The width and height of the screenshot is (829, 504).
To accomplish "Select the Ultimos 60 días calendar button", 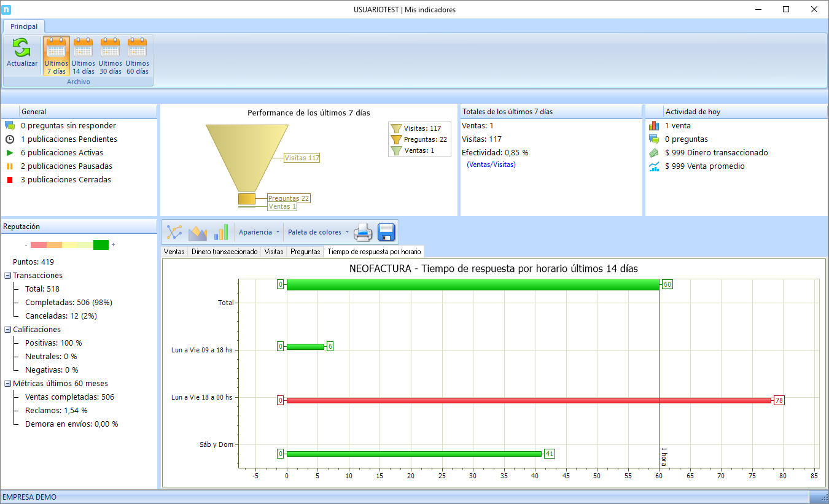I will tap(137, 56).
